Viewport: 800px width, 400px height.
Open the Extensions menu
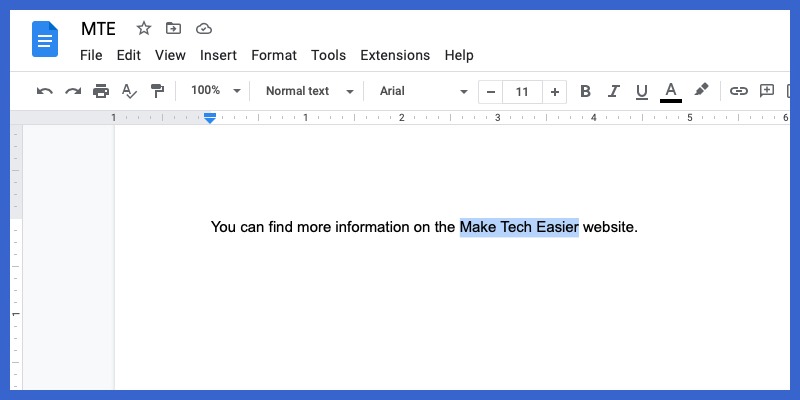click(x=395, y=55)
